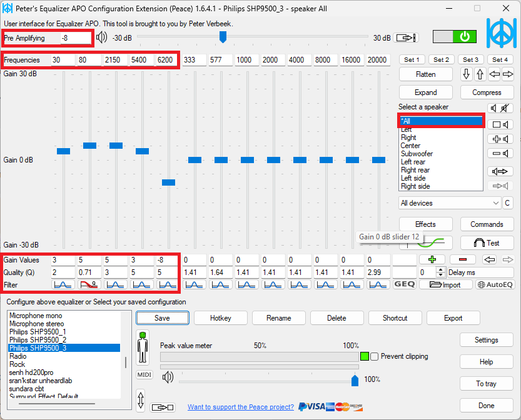Open the GEQ graphic equalizer button
521x420 pixels.
tap(405, 284)
